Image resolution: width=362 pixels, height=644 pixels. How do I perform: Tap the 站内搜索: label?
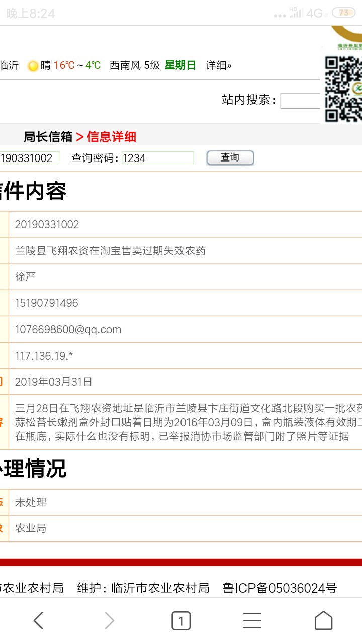249,100
